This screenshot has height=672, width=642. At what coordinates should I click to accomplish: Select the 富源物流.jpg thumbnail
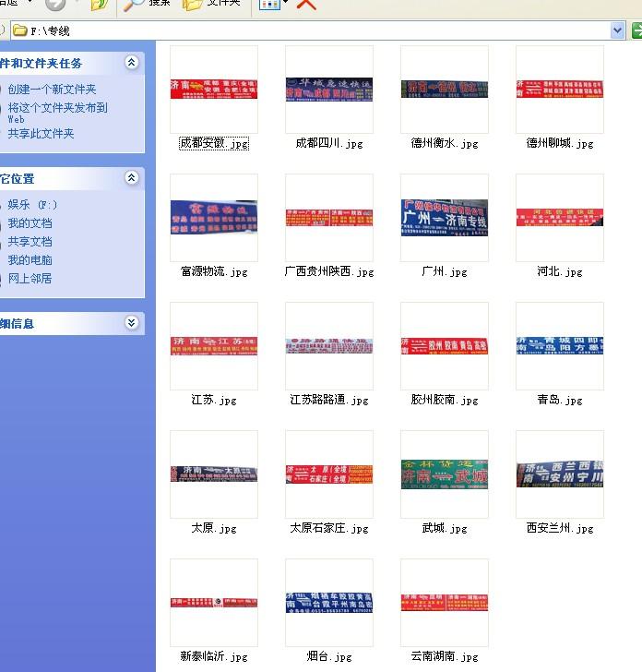point(214,217)
